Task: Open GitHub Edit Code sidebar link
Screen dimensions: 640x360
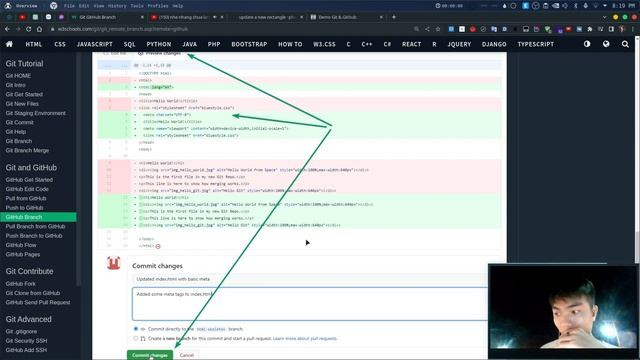Action: tap(27, 189)
